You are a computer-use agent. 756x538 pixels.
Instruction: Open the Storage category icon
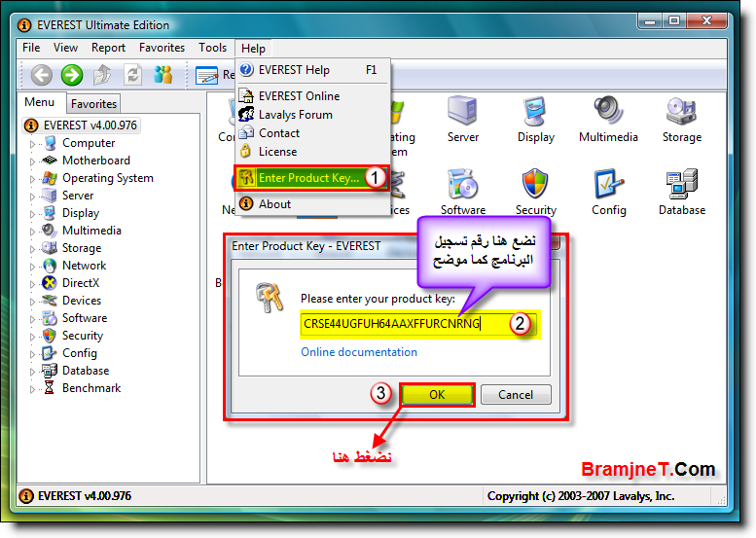click(x=681, y=111)
